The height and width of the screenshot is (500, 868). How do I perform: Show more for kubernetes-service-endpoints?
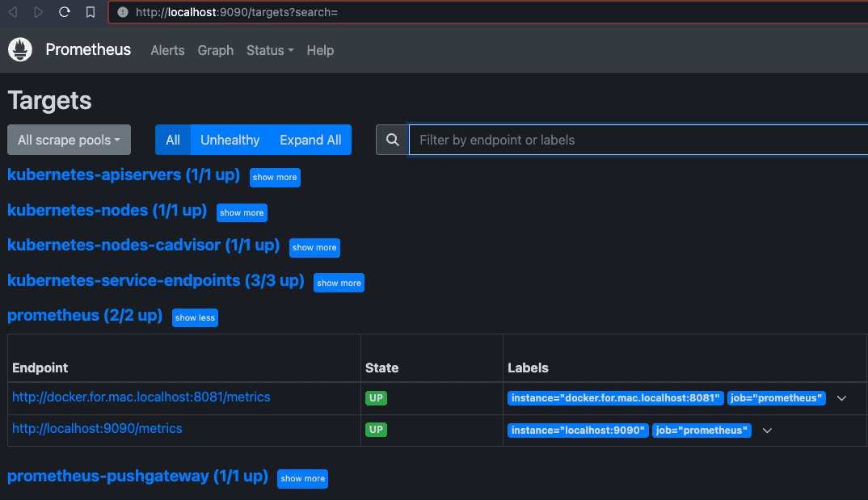(x=339, y=283)
